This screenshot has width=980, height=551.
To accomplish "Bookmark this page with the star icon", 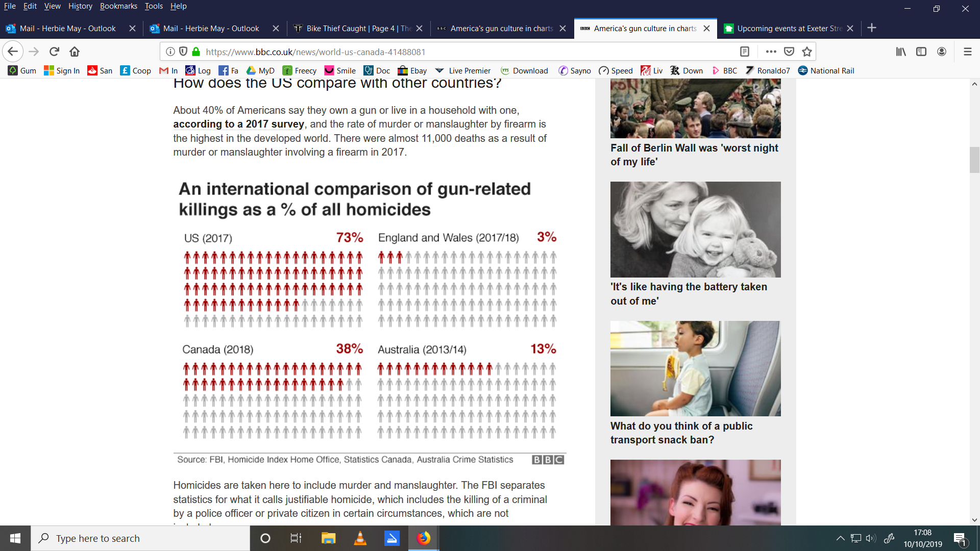I will tap(806, 52).
